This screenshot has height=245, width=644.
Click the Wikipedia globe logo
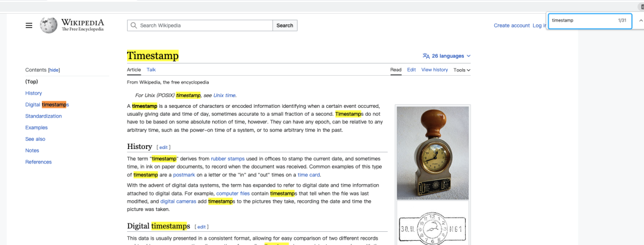coord(48,25)
